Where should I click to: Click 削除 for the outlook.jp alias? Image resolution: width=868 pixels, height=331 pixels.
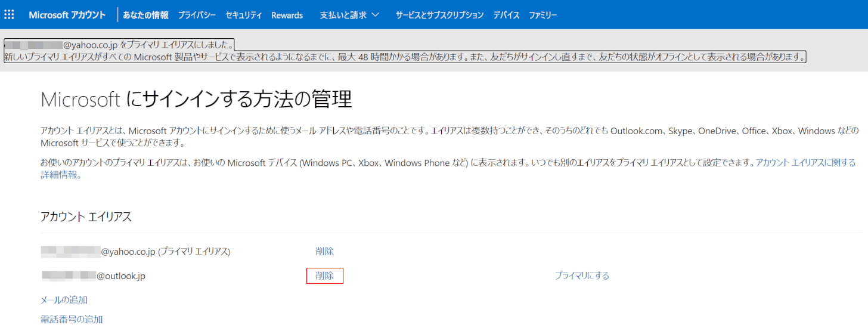click(x=325, y=276)
